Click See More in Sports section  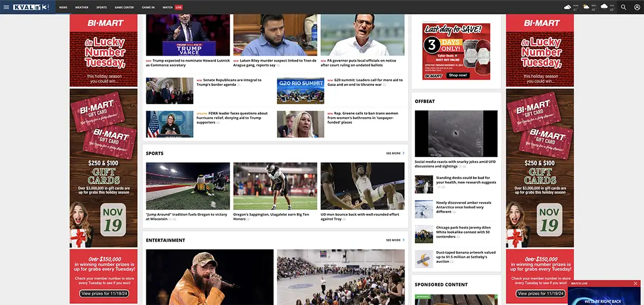(395, 153)
